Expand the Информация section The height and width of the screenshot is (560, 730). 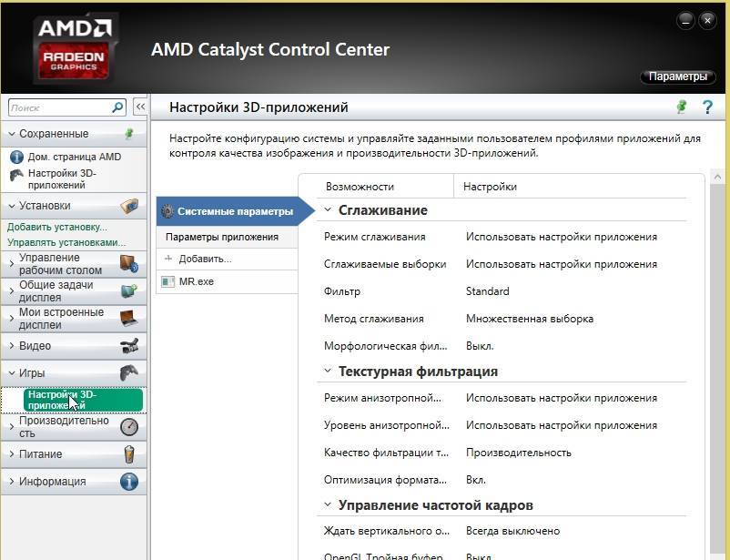click(x=12, y=482)
